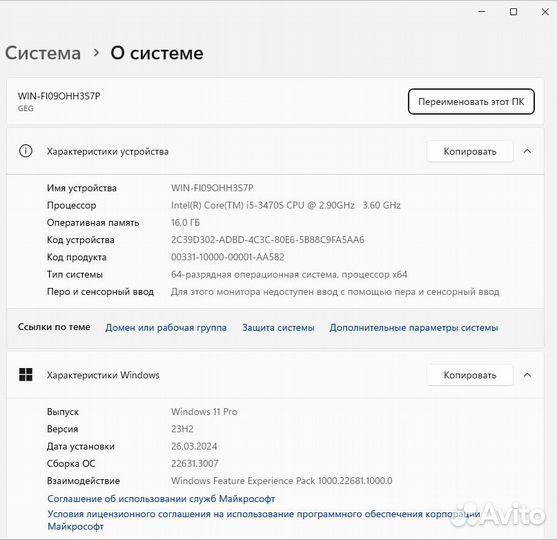Collapse the Характеристики Windows section chevron

click(x=528, y=375)
